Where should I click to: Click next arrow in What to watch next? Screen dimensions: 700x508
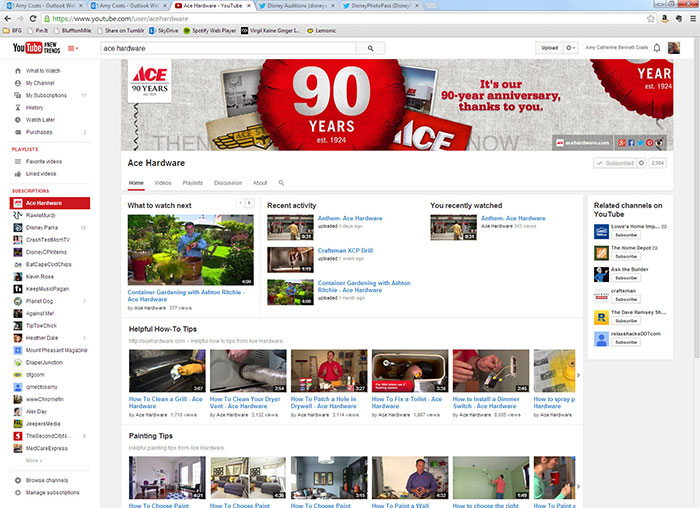click(250, 203)
